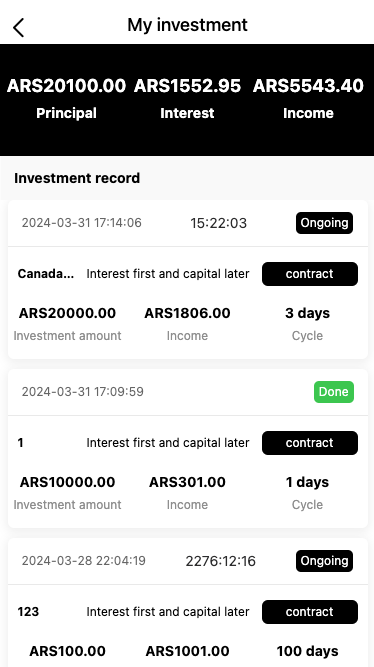Screen dimensions: 374x667
Task: Tap the green Done status badge
Action: click(x=334, y=392)
